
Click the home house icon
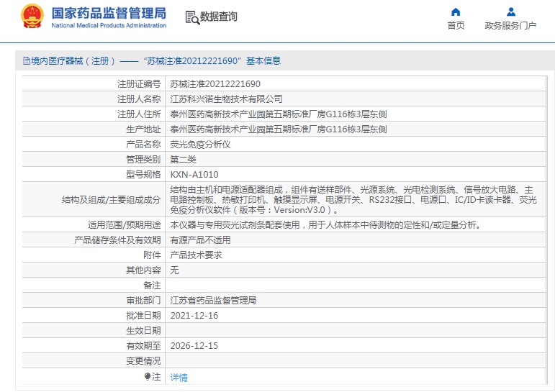click(x=455, y=12)
